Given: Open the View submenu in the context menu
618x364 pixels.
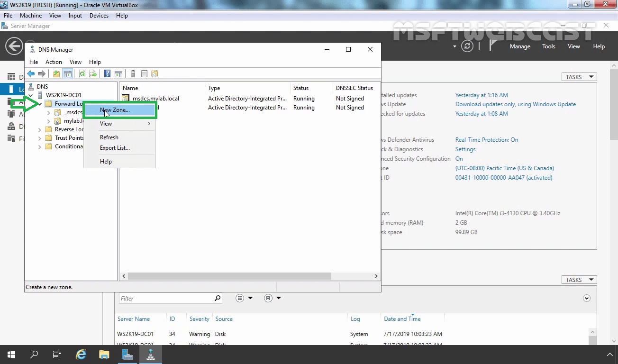Looking at the screenshot, I should (119, 124).
